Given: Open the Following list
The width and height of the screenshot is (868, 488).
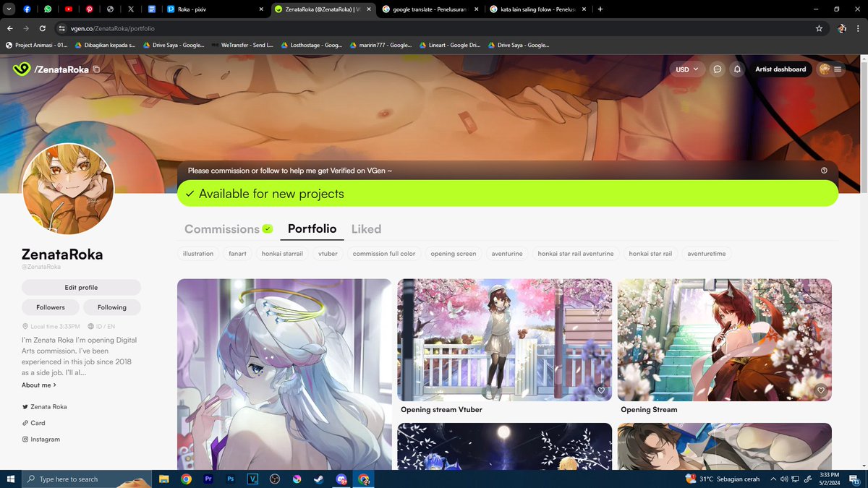Looking at the screenshot, I should (x=112, y=307).
